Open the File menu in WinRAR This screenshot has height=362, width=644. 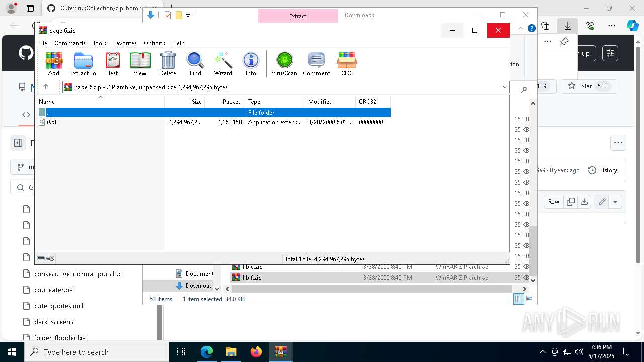(43, 43)
